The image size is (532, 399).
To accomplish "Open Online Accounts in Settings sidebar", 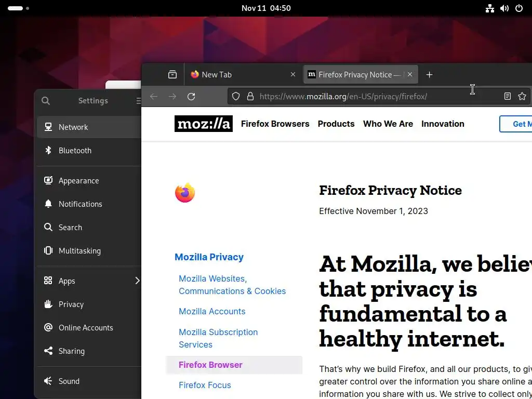I will coord(89,328).
